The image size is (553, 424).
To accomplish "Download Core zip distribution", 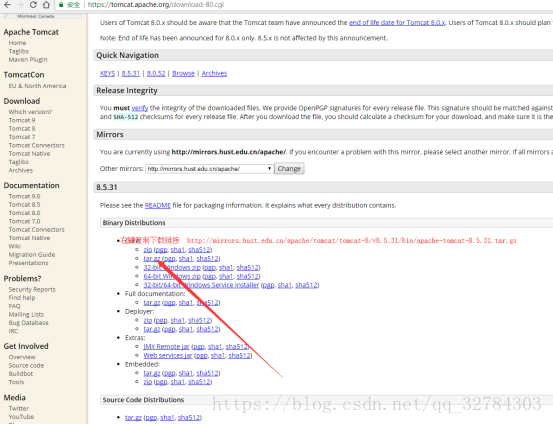I will 148,250.
